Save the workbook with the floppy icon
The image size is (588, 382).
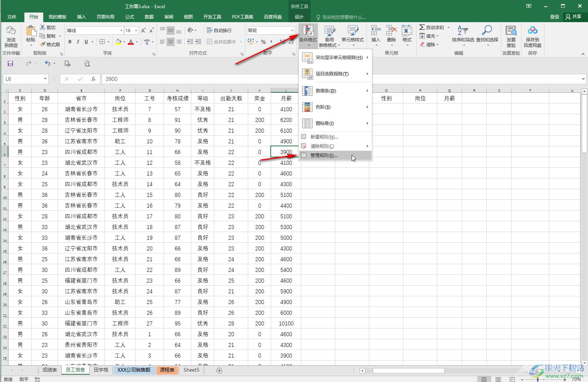coord(10,64)
